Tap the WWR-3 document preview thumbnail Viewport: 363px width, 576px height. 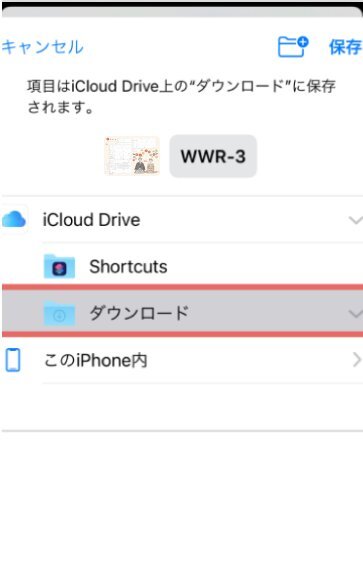[132, 156]
